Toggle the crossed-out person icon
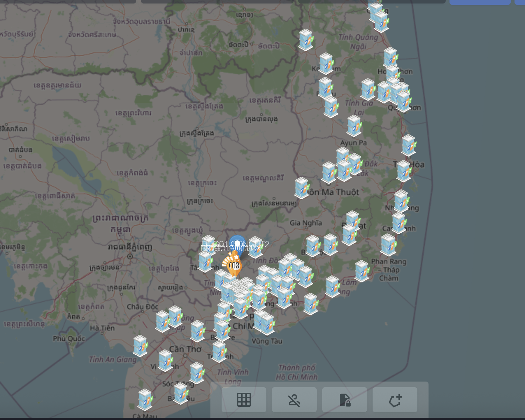 point(294,400)
